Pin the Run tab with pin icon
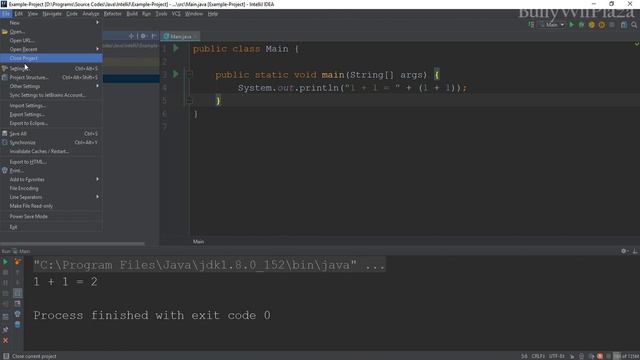Screen dimensions: 640x360 pyautogui.click(x=5, y=329)
